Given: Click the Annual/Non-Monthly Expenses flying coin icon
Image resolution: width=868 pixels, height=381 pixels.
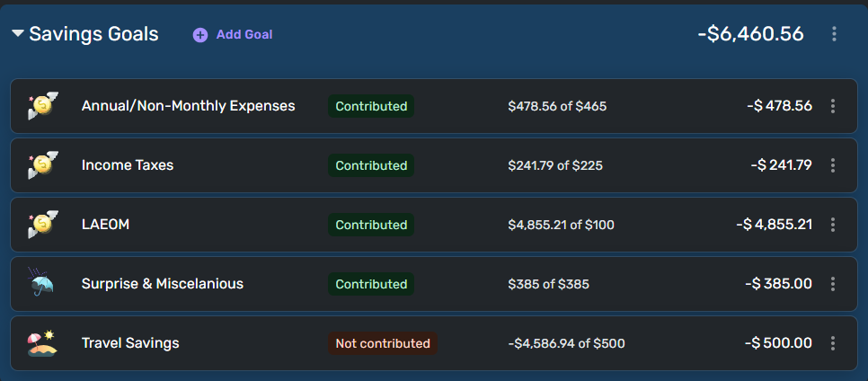Looking at the screenshot, I should (42, 106).
